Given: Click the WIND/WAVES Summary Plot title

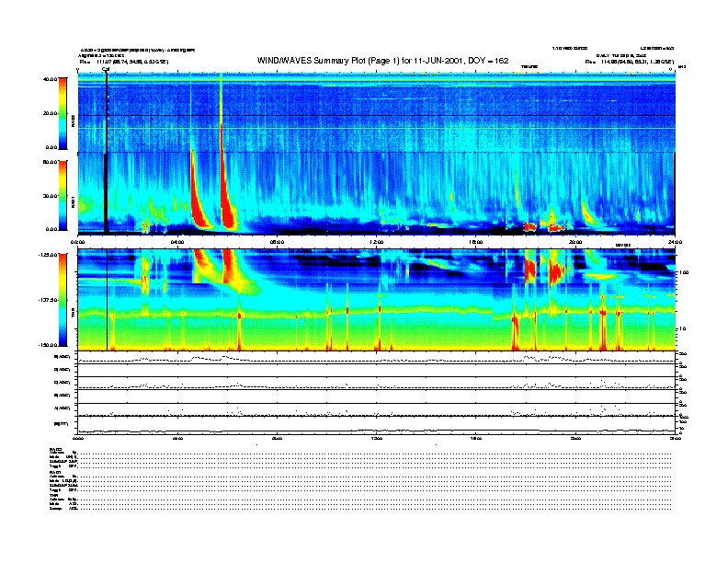Looking at the screenshot, I should [x=382, y=61].
